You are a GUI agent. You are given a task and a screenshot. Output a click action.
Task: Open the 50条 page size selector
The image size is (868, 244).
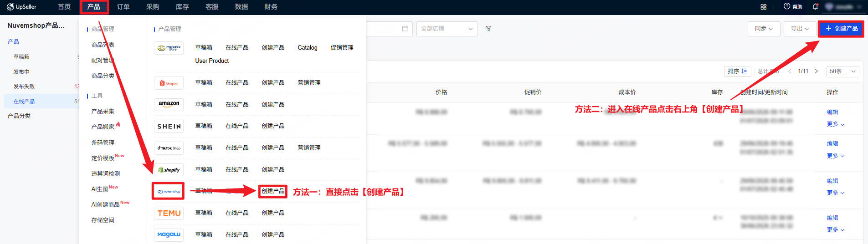pos(842,71)
